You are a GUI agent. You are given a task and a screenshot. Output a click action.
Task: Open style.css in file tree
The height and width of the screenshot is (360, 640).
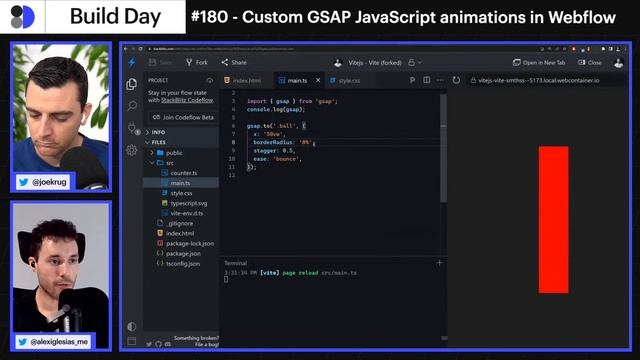coord(181,193)
